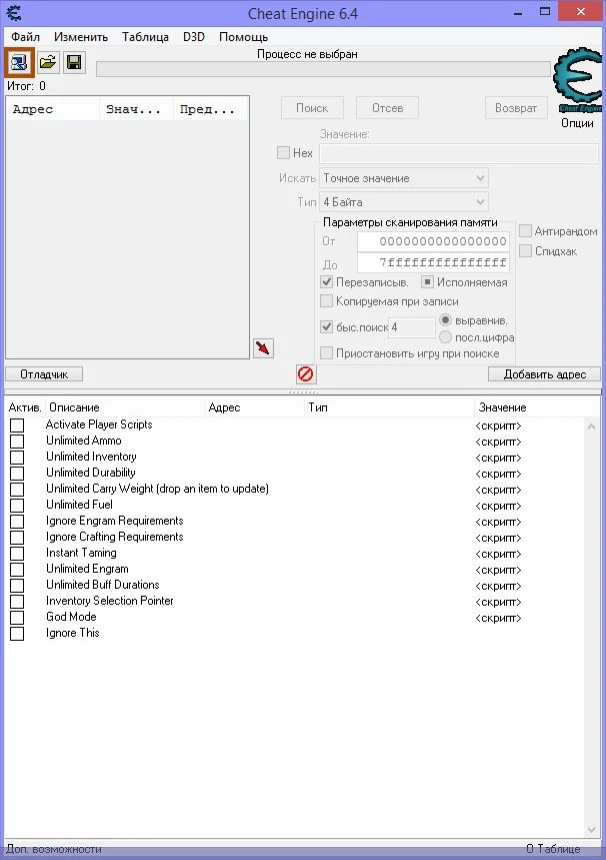The width and height of the screenshot is (606, 860).
Task: Click the Описание table column header
Action: tap(123, 408)
